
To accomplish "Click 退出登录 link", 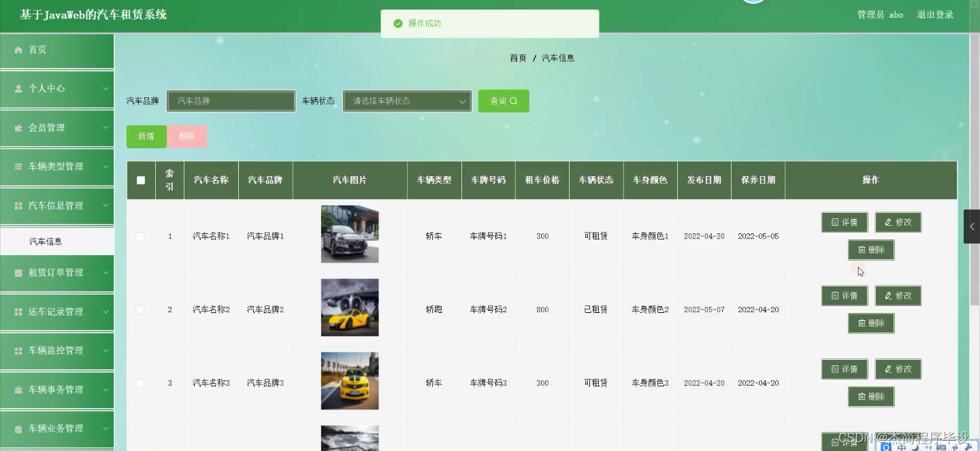I will (x=935, y=14).
